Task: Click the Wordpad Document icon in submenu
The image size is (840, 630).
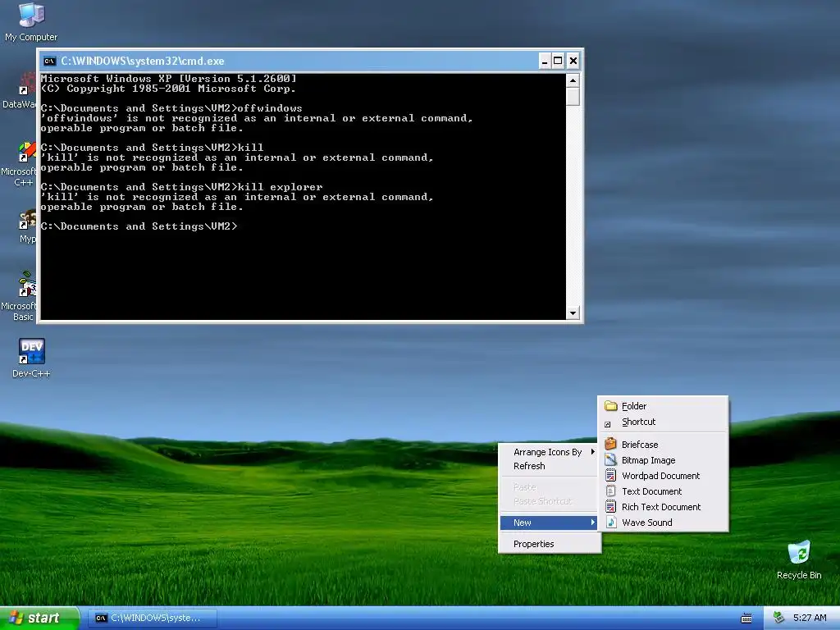Action: click(x=610, y=475)
